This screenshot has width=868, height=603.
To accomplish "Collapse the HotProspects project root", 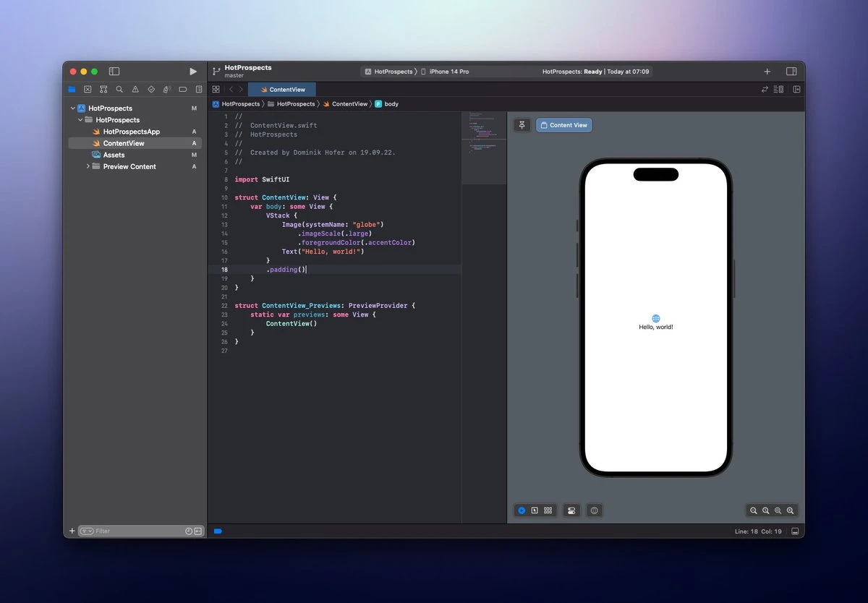I will point(73,108).
